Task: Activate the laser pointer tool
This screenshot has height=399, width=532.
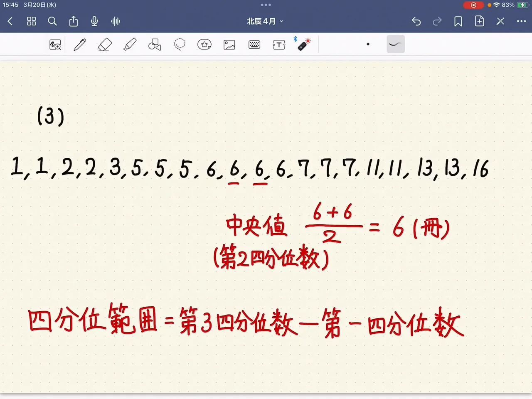Action: [x=303, y=44]
